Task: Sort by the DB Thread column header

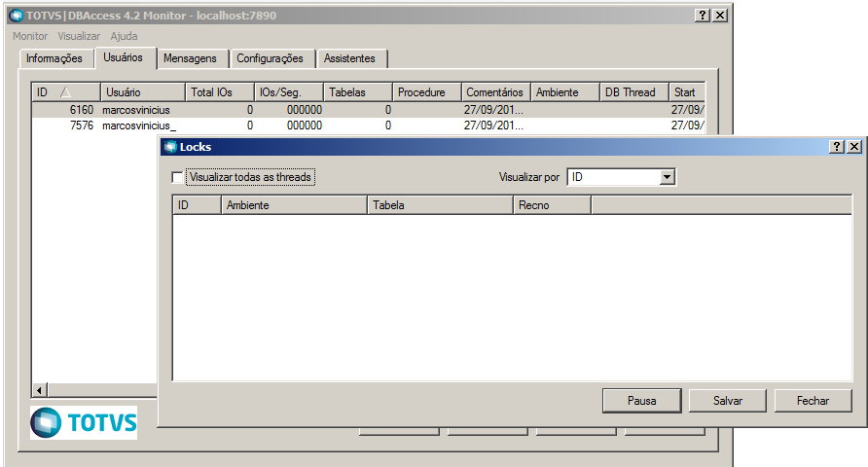Action: point(634,92)
